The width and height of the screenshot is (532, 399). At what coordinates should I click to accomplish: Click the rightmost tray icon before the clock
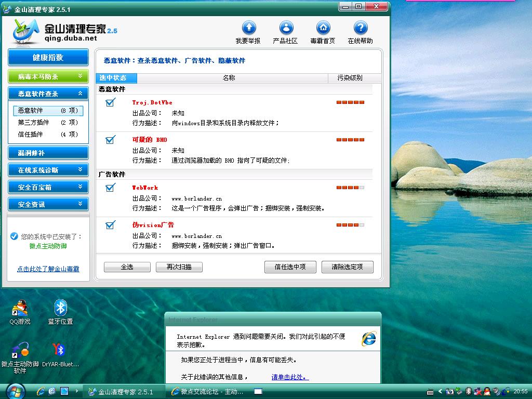point(506,391)
